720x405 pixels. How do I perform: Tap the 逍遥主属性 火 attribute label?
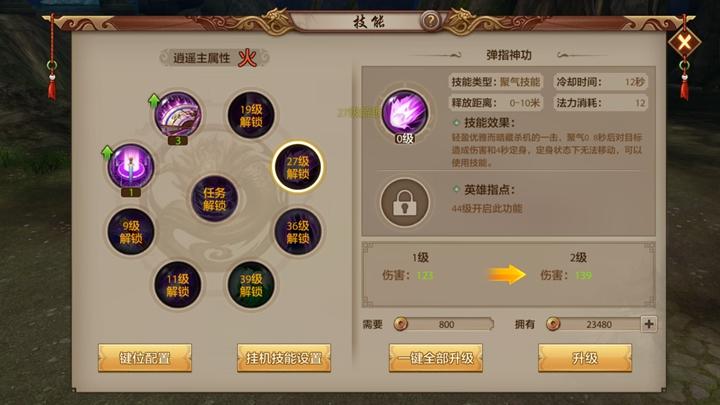[214, 58]
